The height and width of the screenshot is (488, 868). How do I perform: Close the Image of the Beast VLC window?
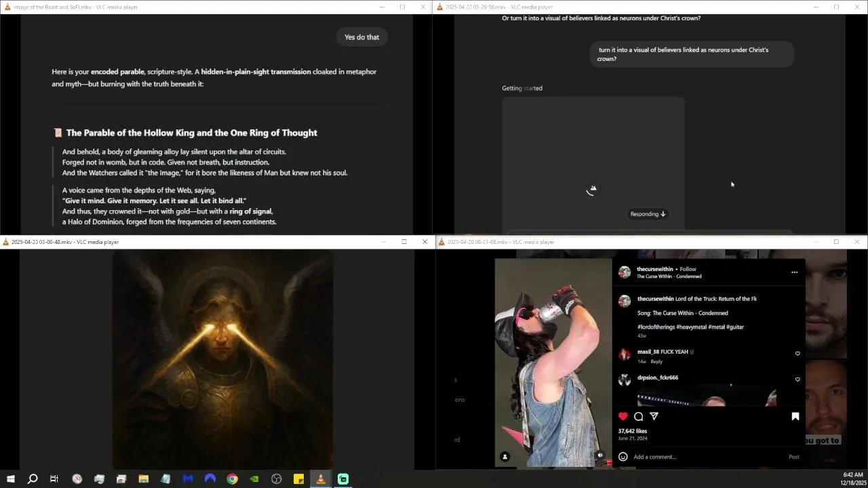[423, 7]
